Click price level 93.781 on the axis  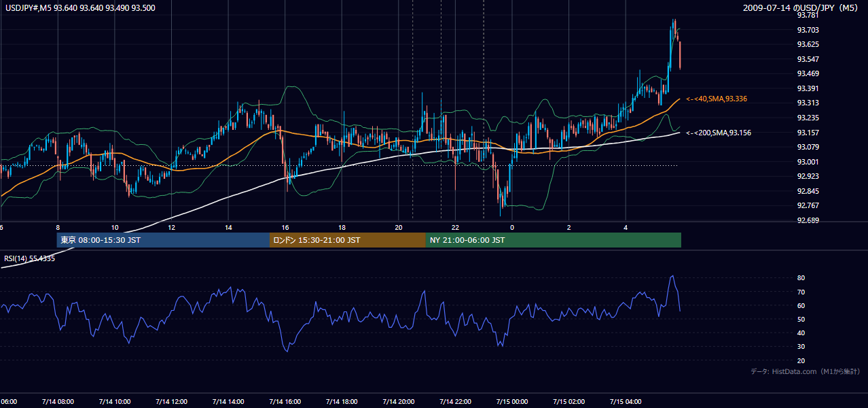pos(808,16)
